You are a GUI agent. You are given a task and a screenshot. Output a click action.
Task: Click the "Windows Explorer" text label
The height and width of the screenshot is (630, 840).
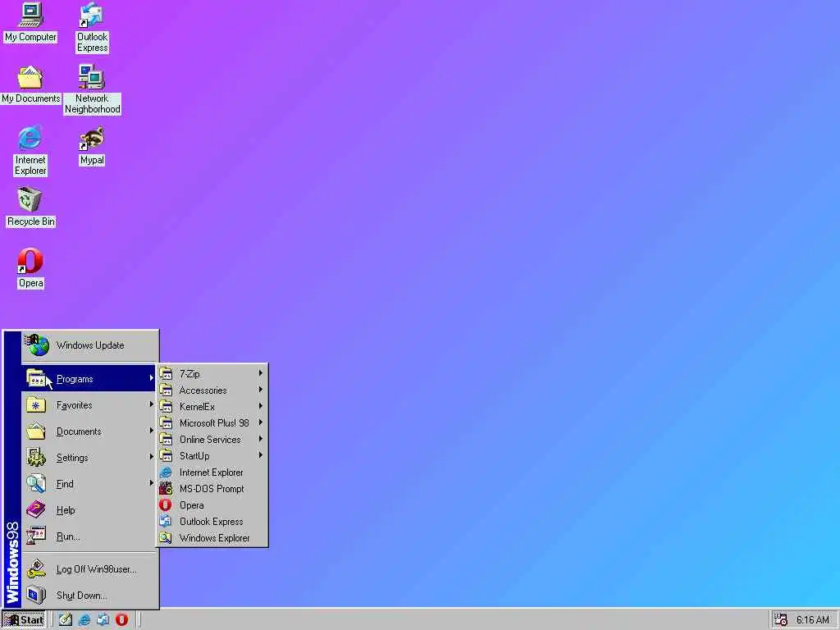214,538
